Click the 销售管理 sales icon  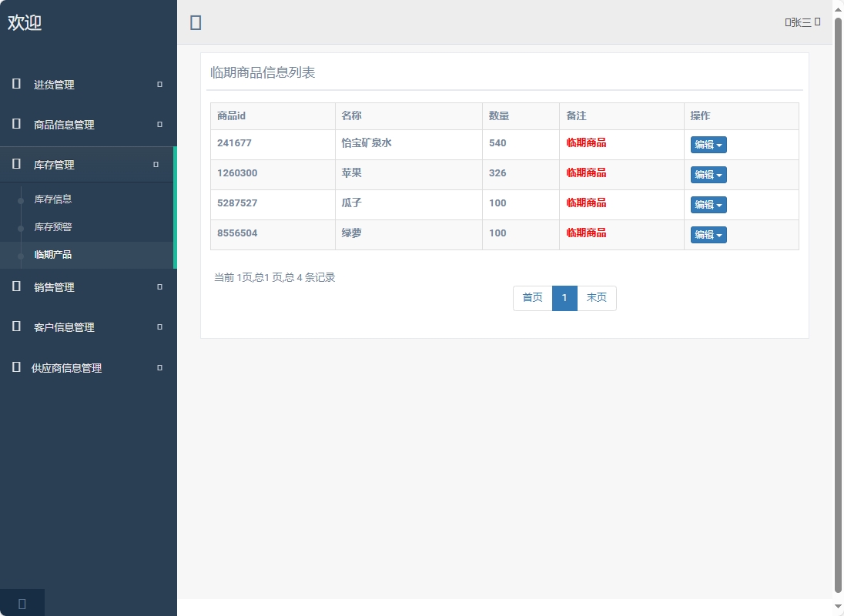[x=15, y=287]
